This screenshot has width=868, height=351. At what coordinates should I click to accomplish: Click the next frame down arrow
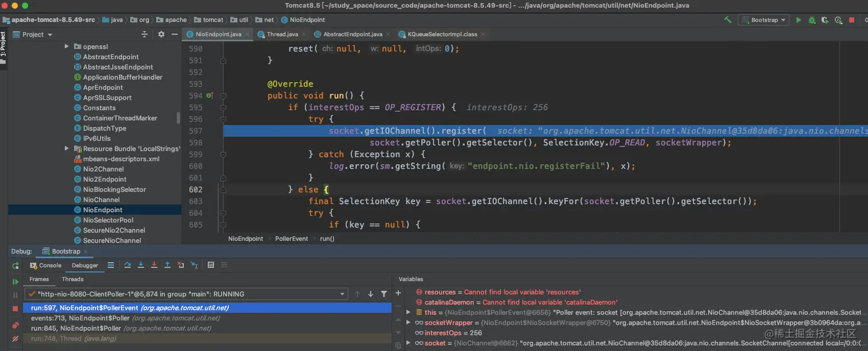point(370,294)
